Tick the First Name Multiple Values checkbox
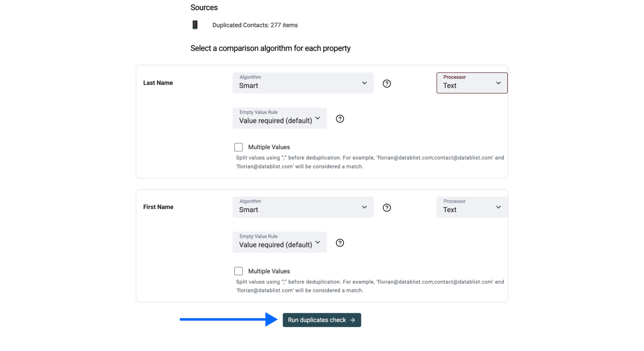The width and height of the screenshot is (644, 351). pyautogui.click(x=239, y=271)
